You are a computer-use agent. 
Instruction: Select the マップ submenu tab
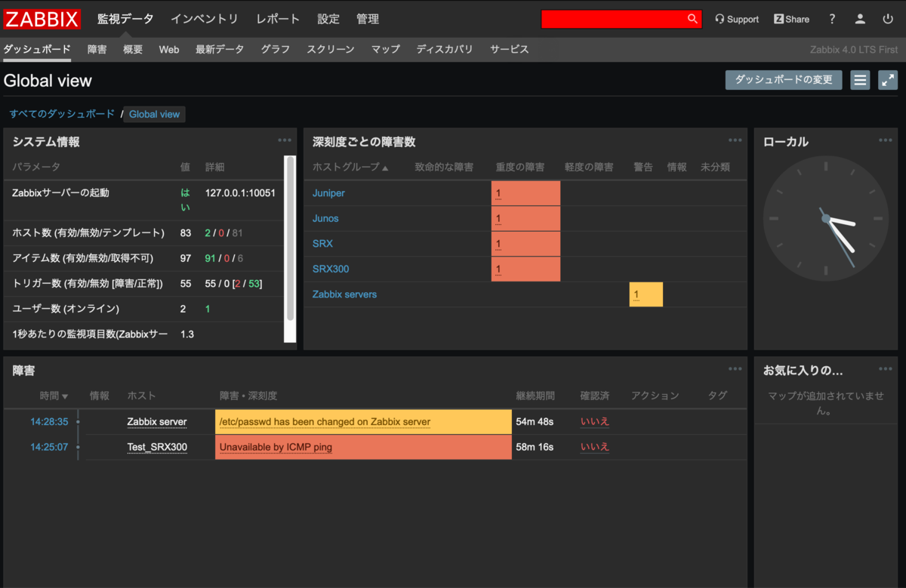click(386, 49)
